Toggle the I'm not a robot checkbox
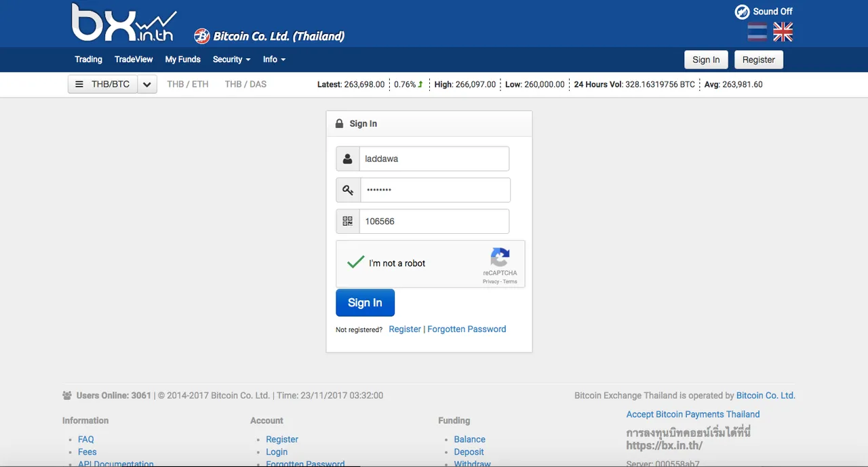 click(x=356, y=262)
